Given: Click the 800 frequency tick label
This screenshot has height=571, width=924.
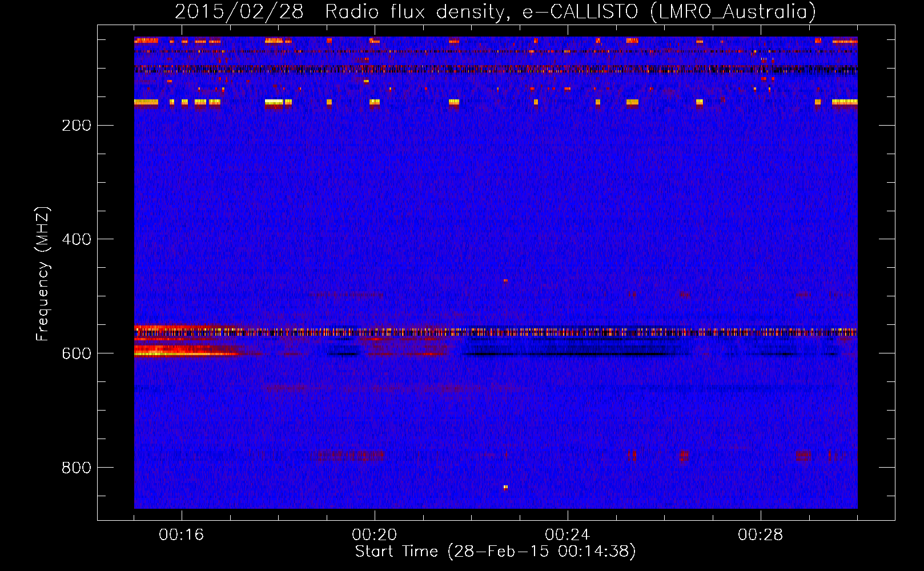Looking at the screenshot, I should pyautogui.click(x=77, y=468).
